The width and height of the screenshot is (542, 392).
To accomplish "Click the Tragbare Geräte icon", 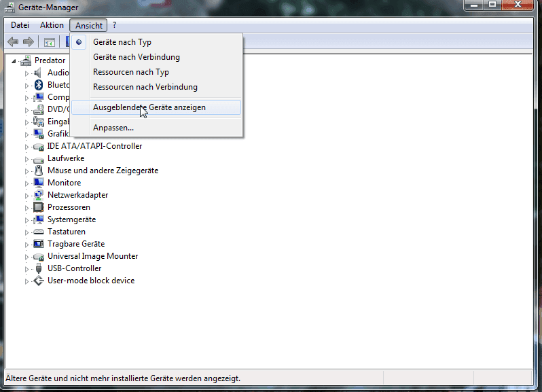I will [x=38, y=244].
